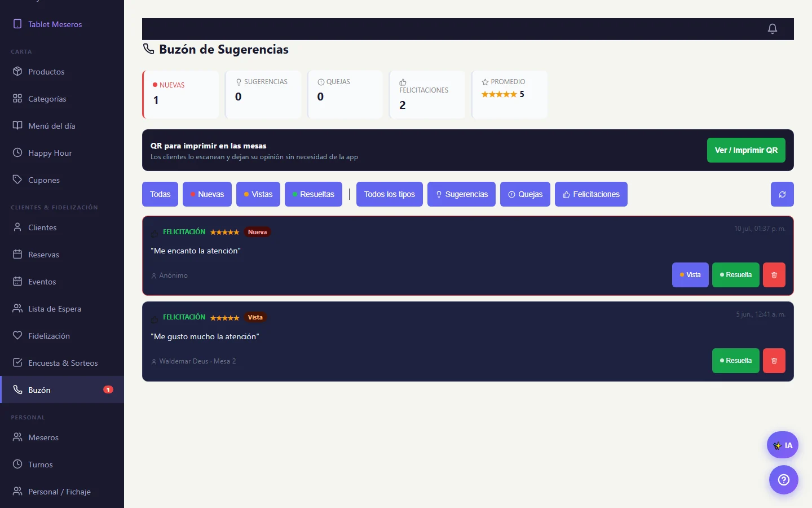Screen dimensions: 812x508
Task: Click the Turnos clock icon
Action: pyautogui.click(x=17, y=465)
